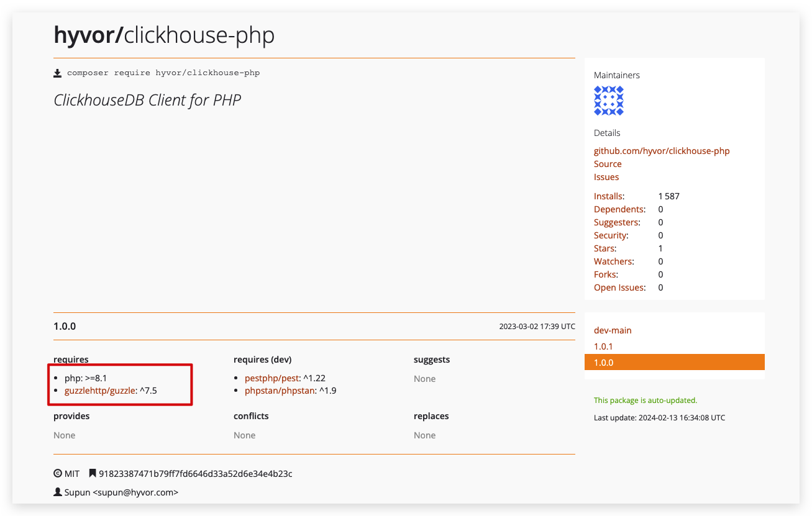
Task: Click the Open Issues stat link
Action: [x=619, y=287]
